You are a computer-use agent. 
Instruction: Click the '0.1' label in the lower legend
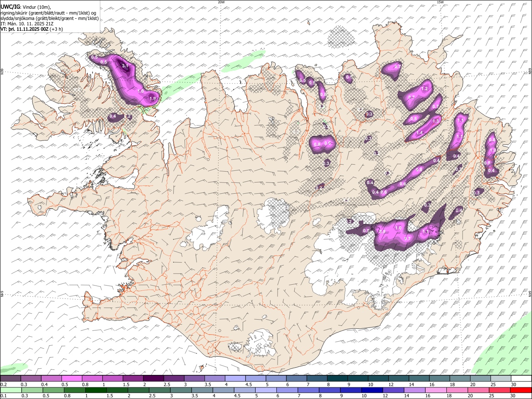pos(3,396)
